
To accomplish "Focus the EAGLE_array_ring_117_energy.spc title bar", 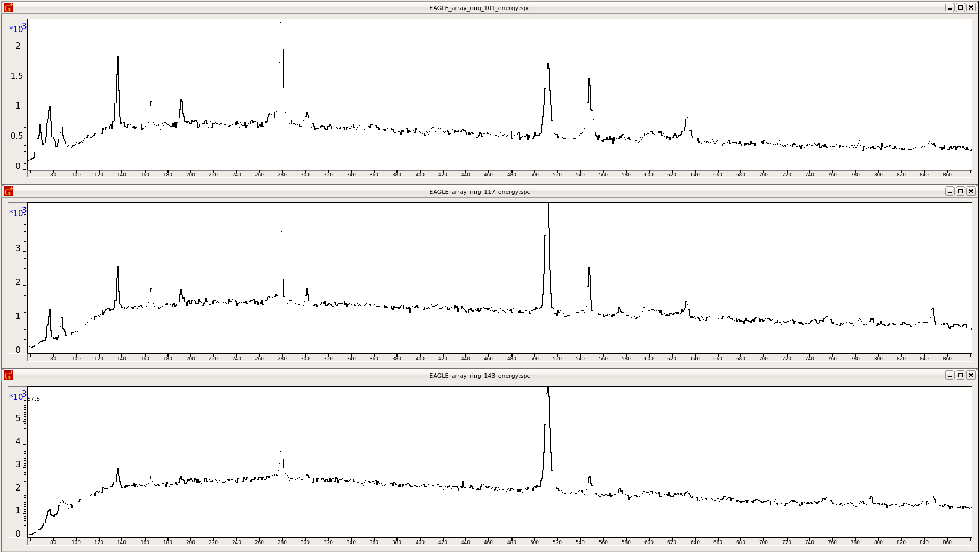I will pyautogui.click(x=479, y=192).
